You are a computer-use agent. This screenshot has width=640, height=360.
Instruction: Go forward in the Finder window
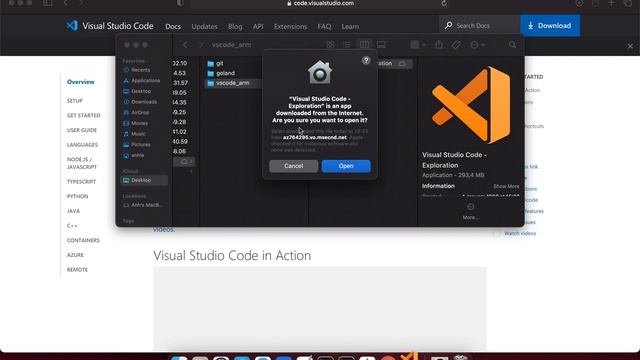click(200, 45)
